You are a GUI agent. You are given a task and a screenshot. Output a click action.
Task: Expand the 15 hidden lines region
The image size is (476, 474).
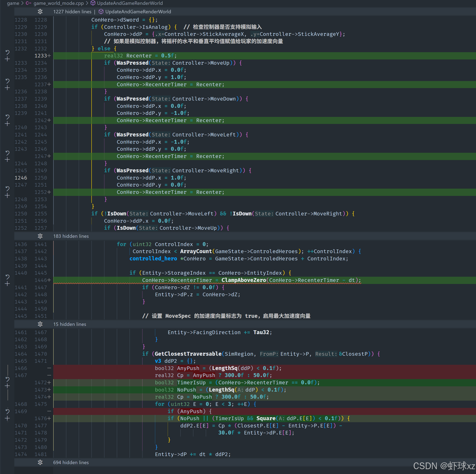tap(40, 324)
